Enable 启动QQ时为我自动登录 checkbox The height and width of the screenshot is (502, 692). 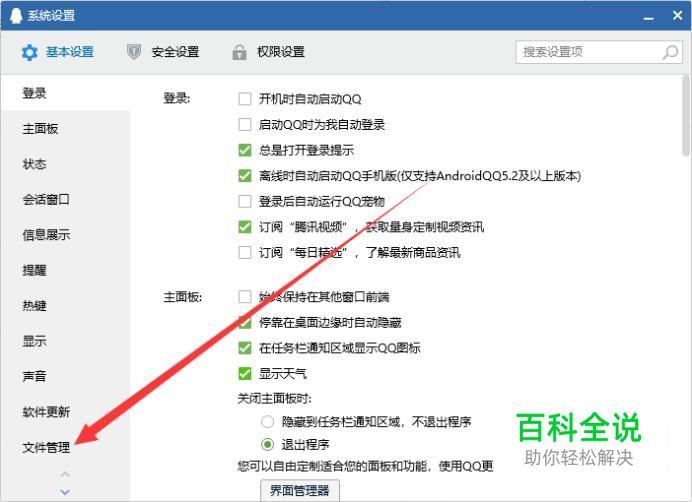coord(245,124)
